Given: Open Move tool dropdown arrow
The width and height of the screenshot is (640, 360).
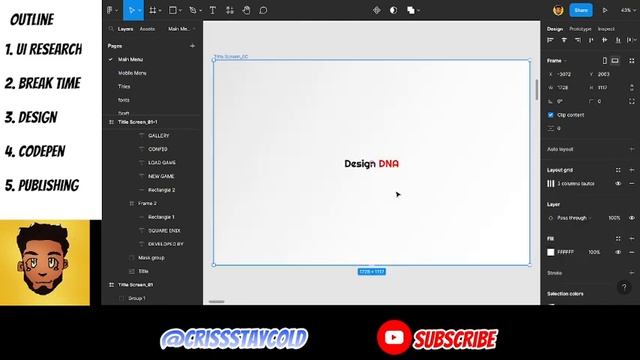Looking at the screenshot, I should tap(140, 11).
